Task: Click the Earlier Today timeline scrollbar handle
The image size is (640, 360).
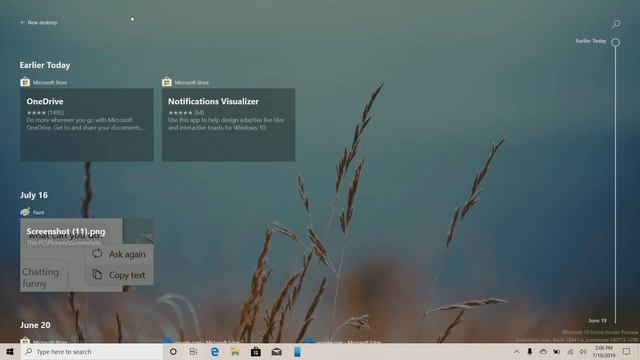Action: coord(616,42)
